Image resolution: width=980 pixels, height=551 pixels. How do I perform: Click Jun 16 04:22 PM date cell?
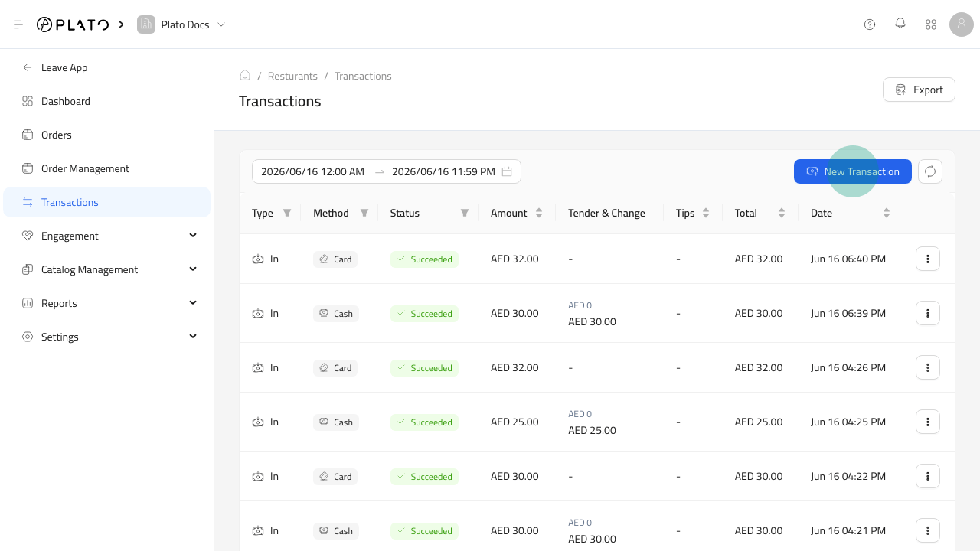coord(848,476)
